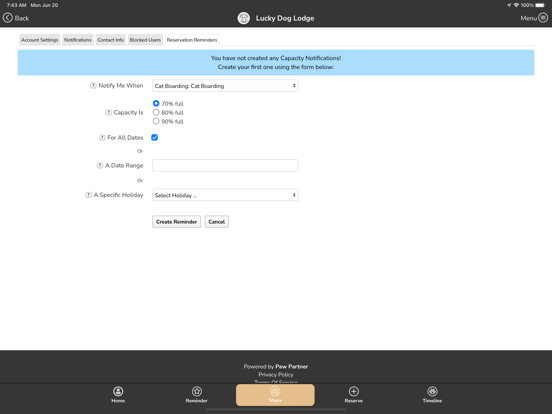Tap the Lucky Dog Lodge logo
Screen dimensions: 552x414
pyautogui.click(x=244, y=18)
